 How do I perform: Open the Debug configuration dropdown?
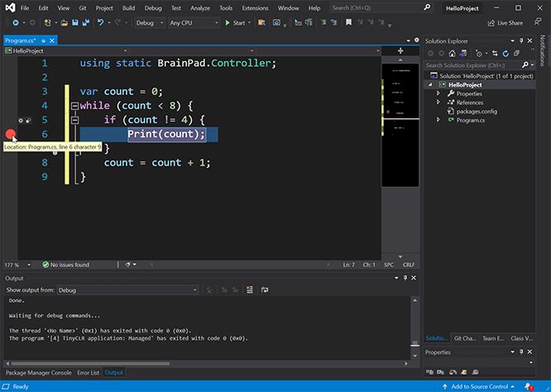pos(150,23)
